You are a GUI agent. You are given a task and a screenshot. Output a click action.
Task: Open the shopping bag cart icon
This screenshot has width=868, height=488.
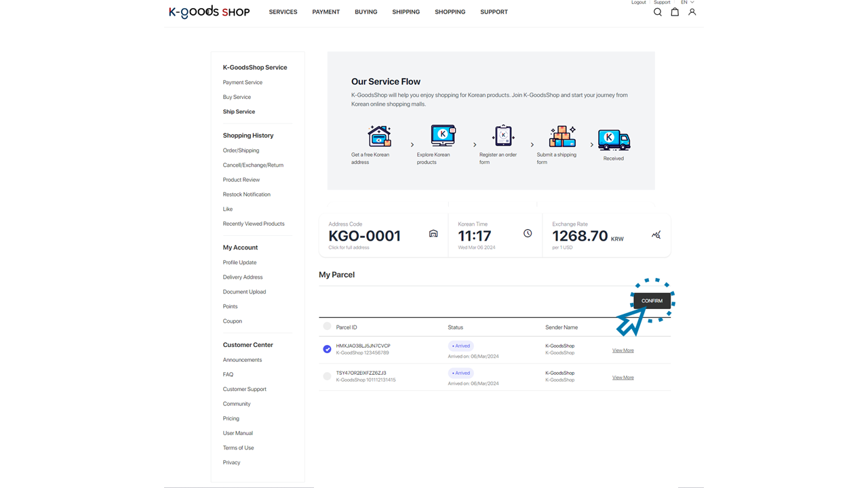tap(675, 12)
